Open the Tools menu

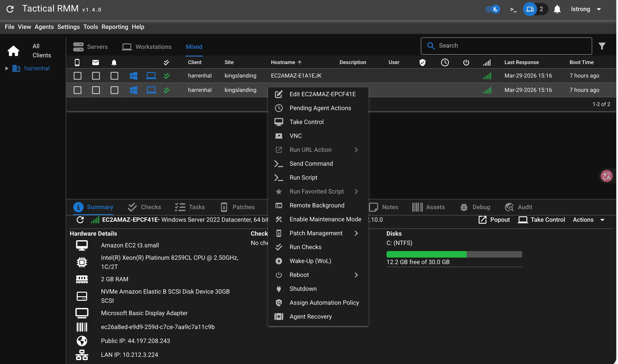(91, 27)
